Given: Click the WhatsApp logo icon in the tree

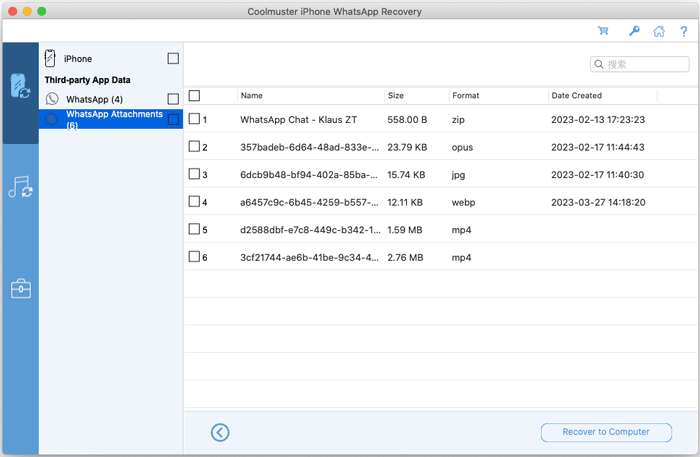Looking at the screenshot, I should point(52,99).
